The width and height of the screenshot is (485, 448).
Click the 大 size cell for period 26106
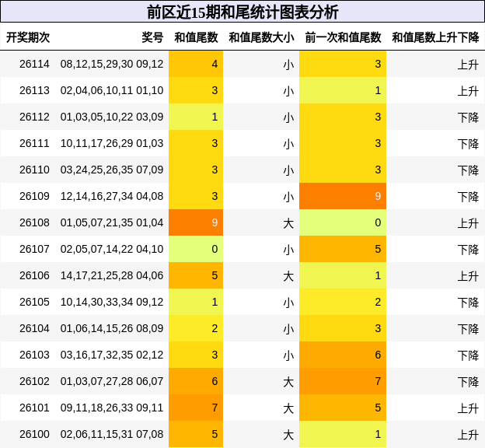coord(288,275)
